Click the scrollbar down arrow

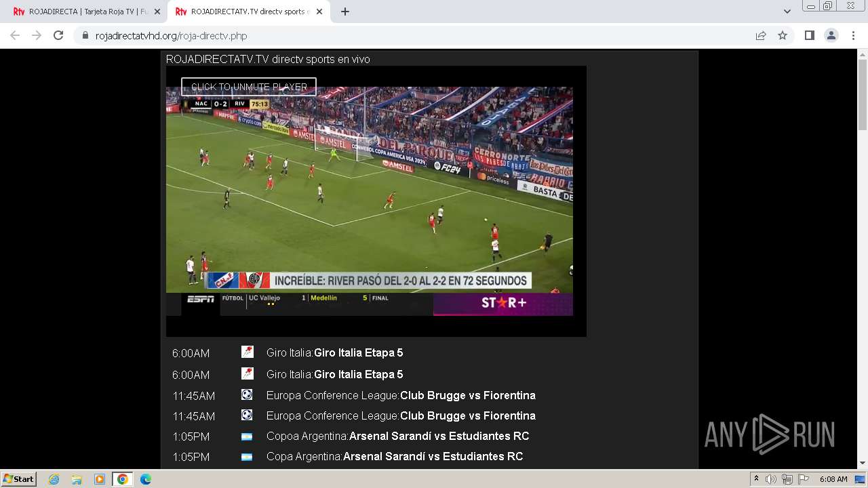[x=863, y=464]
